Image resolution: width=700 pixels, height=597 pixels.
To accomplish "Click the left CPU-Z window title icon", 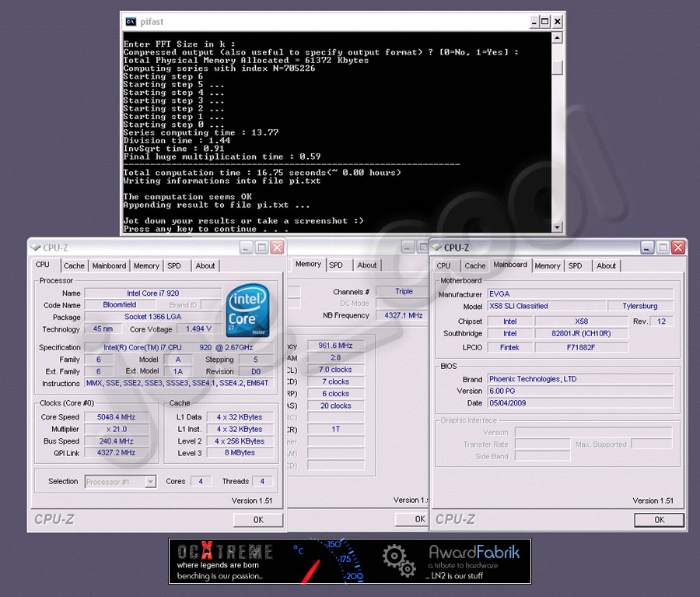I will pos(36,247).
